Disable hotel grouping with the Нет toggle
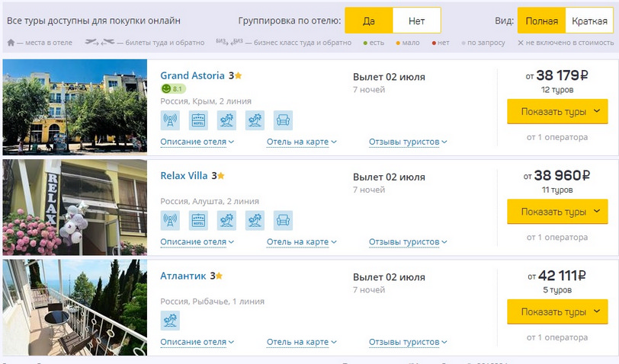Viewport: 619px width, 364px height. point(416,21)
